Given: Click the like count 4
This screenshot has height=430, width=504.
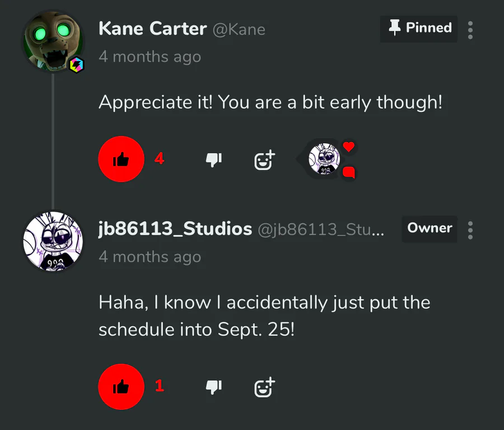Looking at the screenshot, I should pyautogui.click(x=160, y=160).
